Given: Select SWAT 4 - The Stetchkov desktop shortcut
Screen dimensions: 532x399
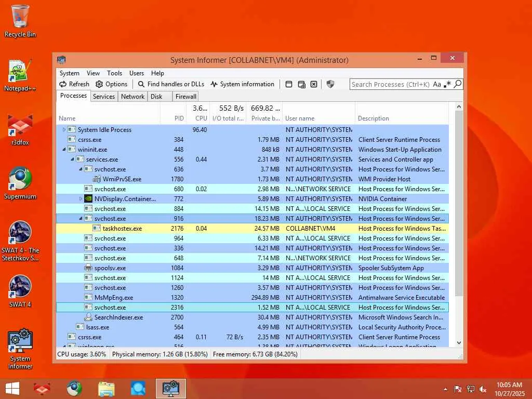Looking at the screenshot, I should pos(20,241).
